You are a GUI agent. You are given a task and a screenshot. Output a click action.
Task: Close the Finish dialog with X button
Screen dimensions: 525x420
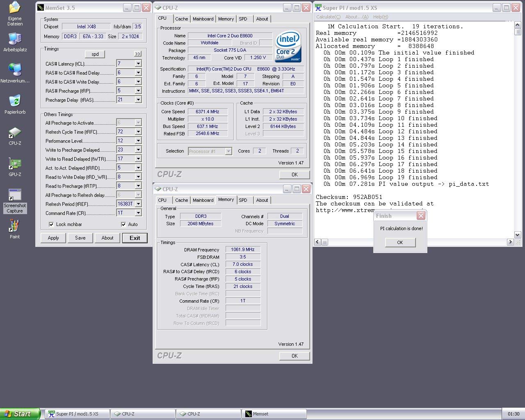421,216
